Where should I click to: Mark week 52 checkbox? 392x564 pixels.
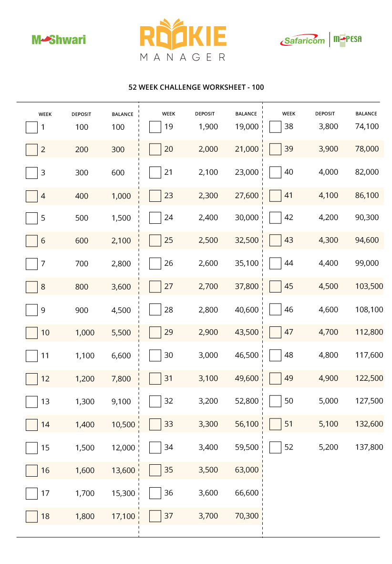[x=275, y=448]
